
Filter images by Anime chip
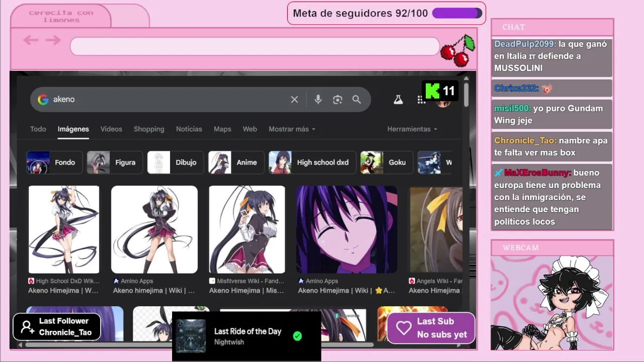(236, 162)
